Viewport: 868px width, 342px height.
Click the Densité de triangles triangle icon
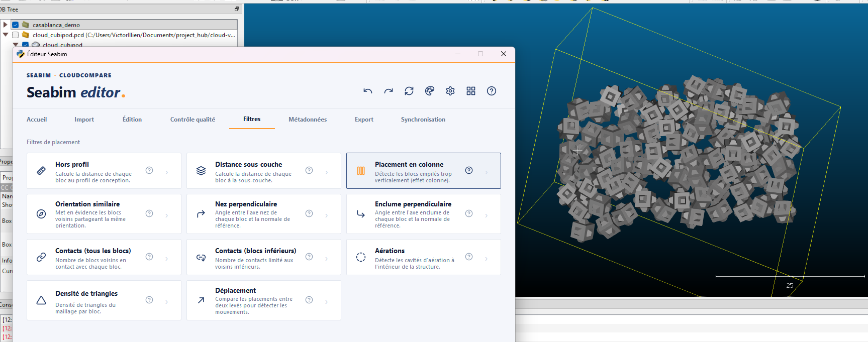pyautogui.click(x=41, y=300)
